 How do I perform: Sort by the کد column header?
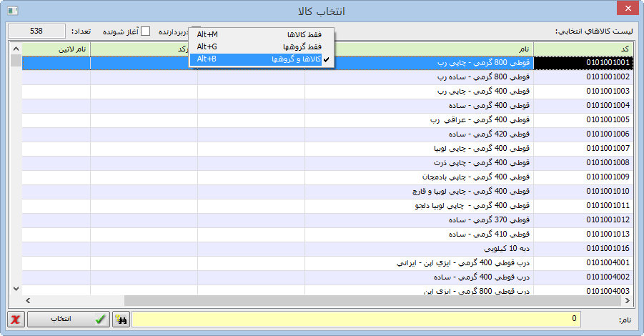pyautogui.click(x=583, y=49)
